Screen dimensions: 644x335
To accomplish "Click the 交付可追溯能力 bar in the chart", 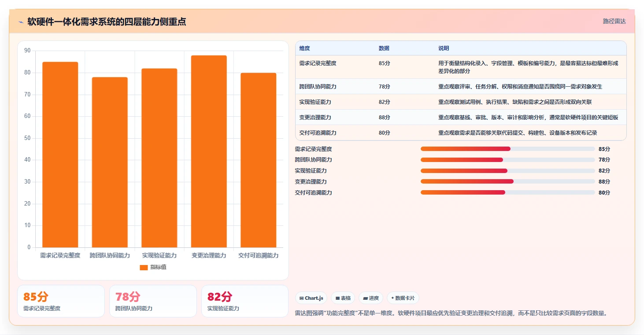I will [x=258, y=160].
